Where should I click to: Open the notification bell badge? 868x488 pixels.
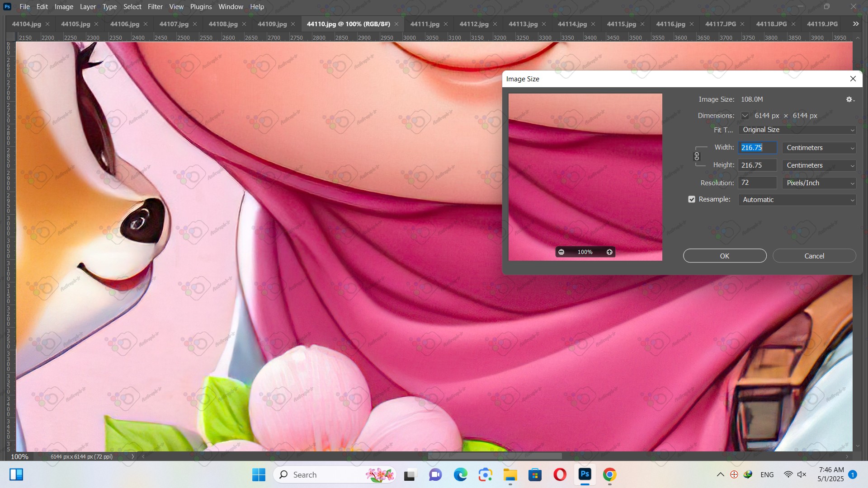pyautogui.click(x=852, y=474)
